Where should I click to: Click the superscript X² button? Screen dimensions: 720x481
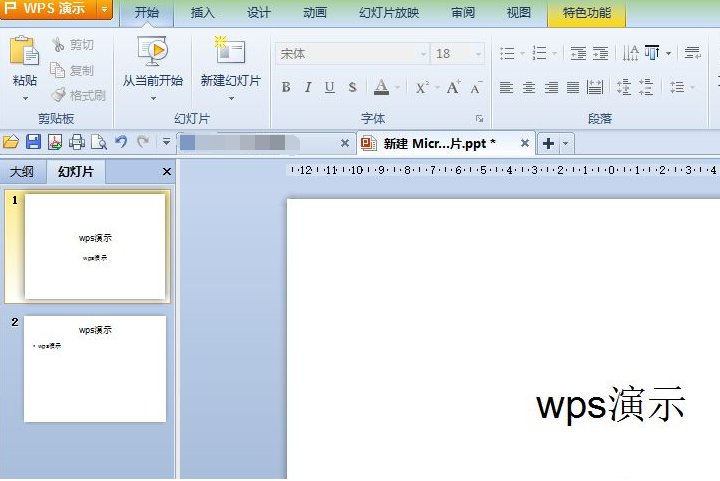[422, 87]
